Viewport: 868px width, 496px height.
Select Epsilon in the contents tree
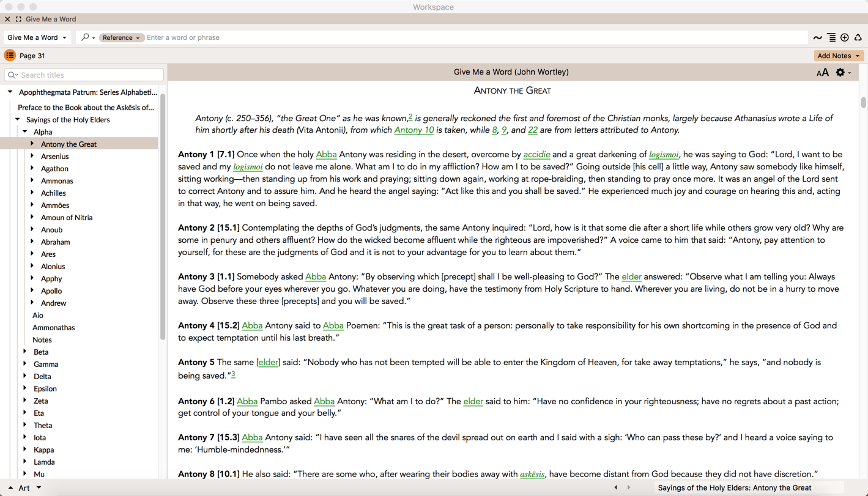coord(45,389)
